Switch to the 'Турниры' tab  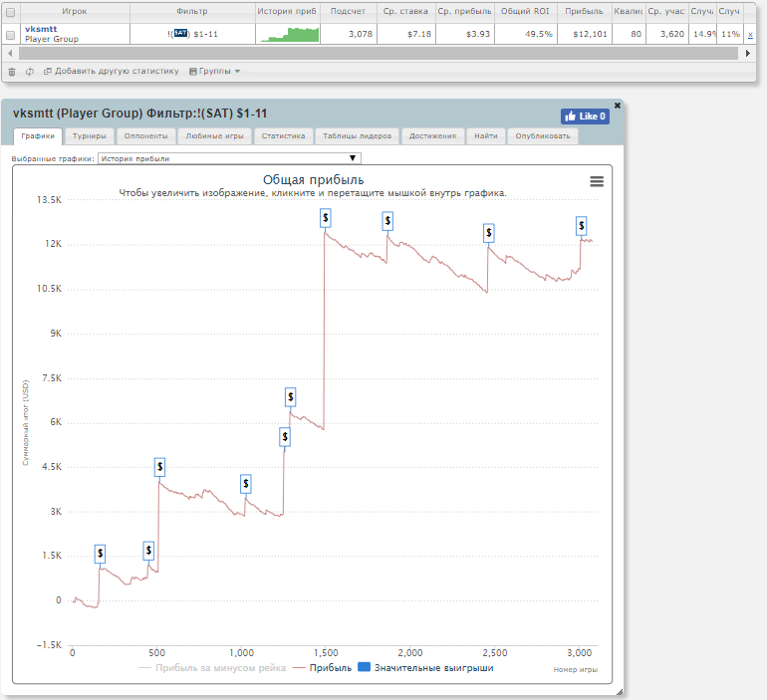pos(90,136)
